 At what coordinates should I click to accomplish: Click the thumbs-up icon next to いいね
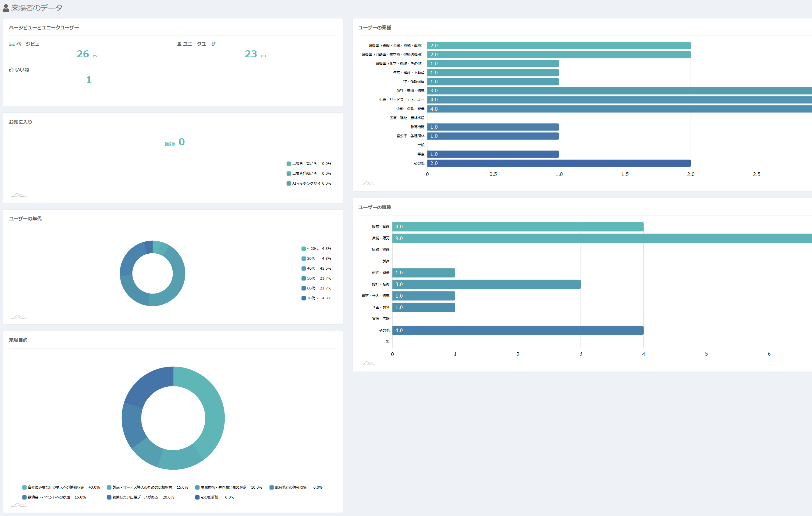pos(11,70)
